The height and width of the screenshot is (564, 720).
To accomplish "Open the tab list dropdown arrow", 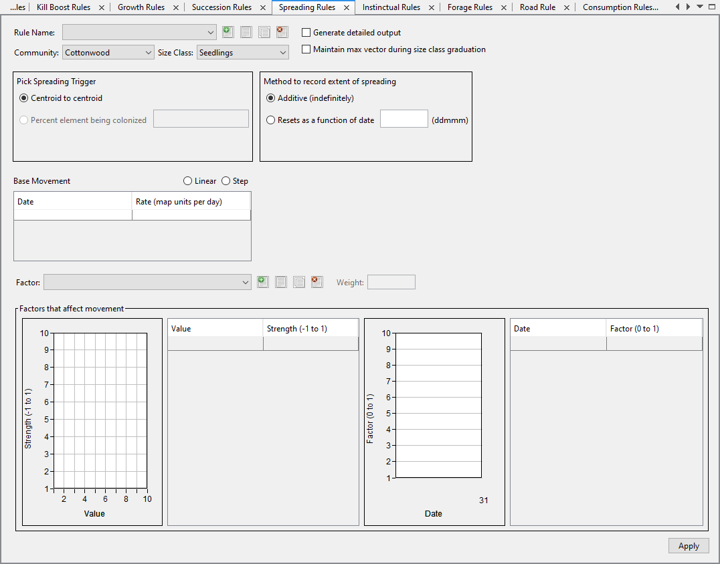I will 699,7.
